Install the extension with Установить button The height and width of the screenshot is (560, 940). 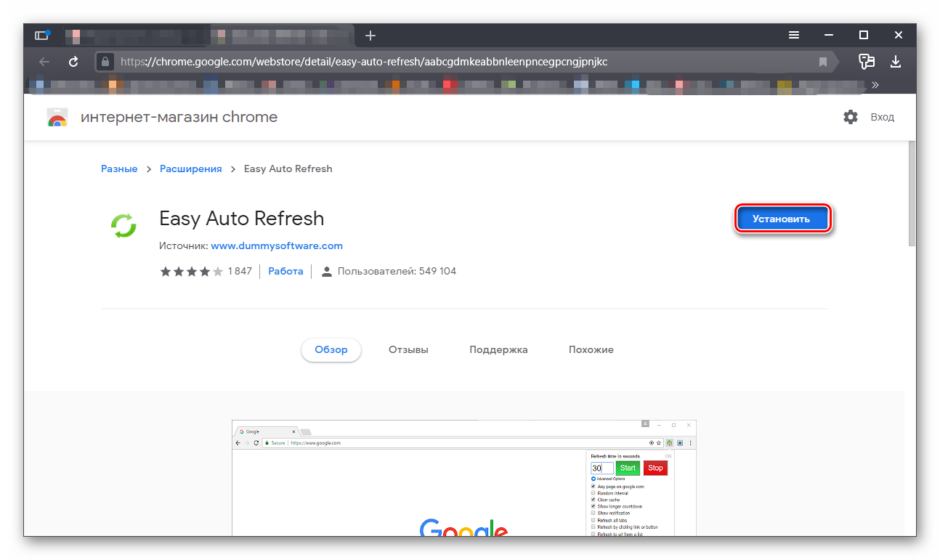pos(782,219)
